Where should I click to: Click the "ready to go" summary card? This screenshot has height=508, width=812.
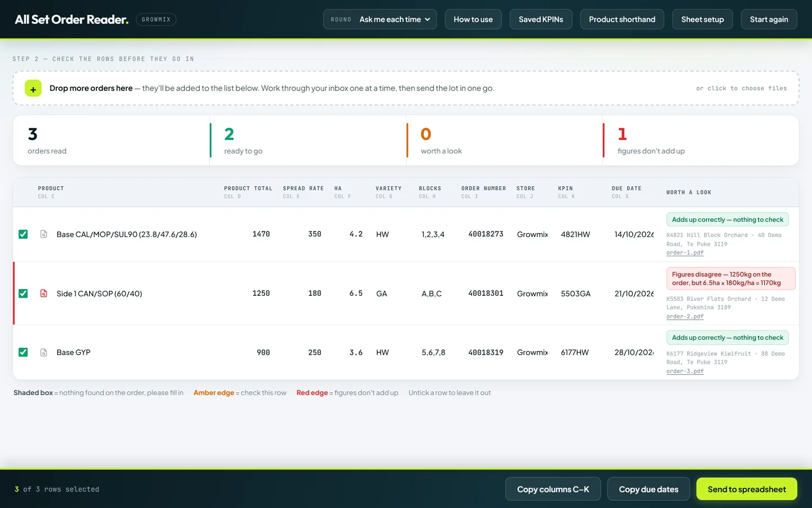(x=308, y=141)
